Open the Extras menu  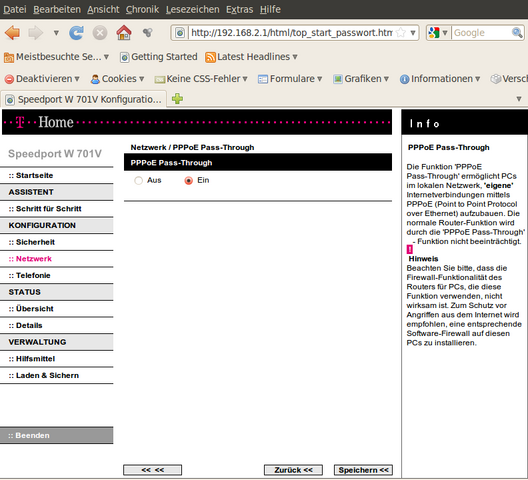point(239,9)
